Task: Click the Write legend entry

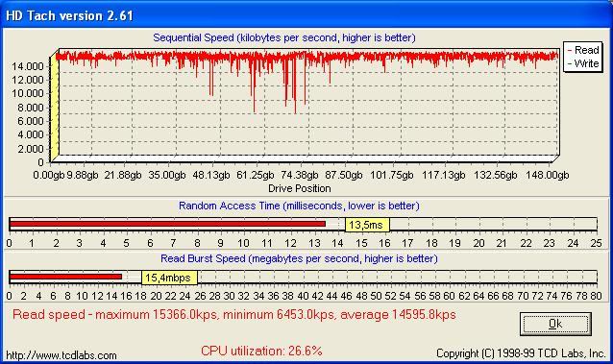Action: tap(583, 63)
